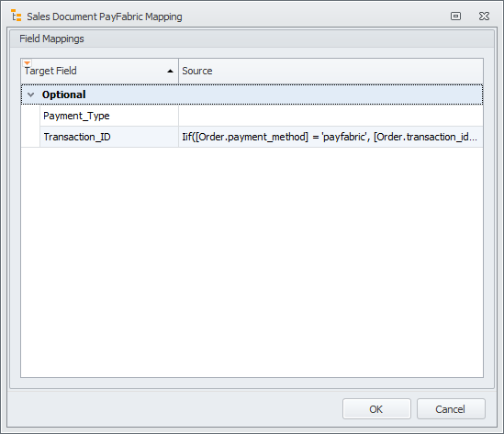504x434 pixels.
Task: Maximize the Sales Document PayFabric Mapping window
Action: (455, 17)
